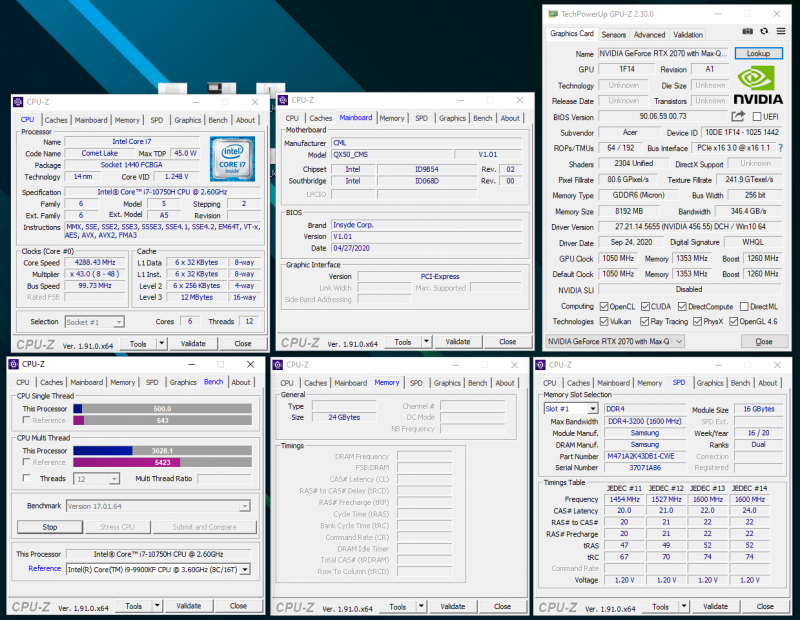Enable the Multi Thread Reference checkbox
The height and width of the screenshot is (620, 800).
coord(26,462)
